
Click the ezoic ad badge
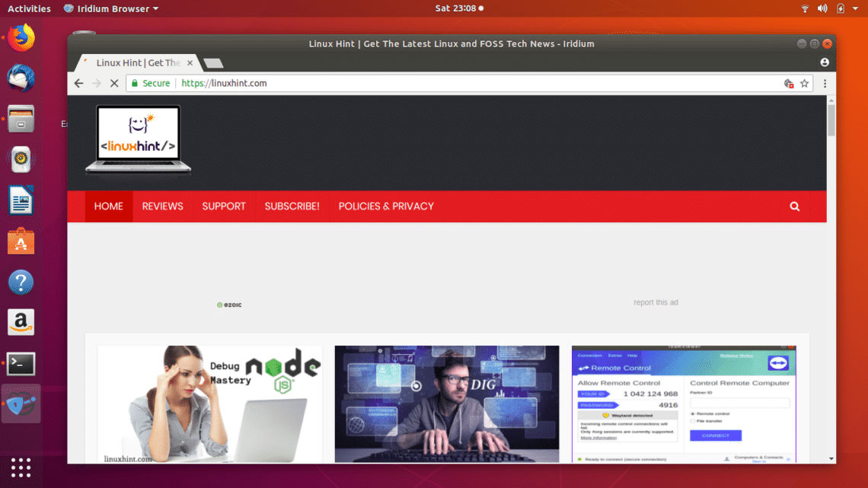[229, 305]
